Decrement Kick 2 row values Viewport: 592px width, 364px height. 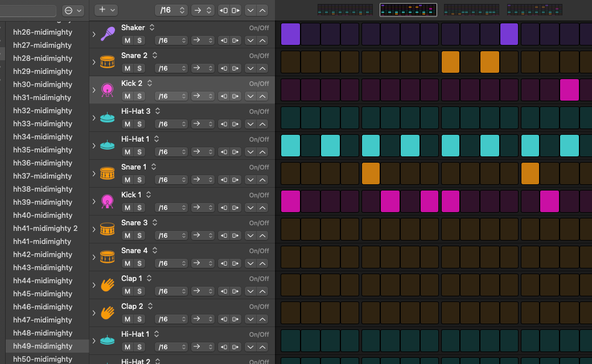(x=250, y=96)
